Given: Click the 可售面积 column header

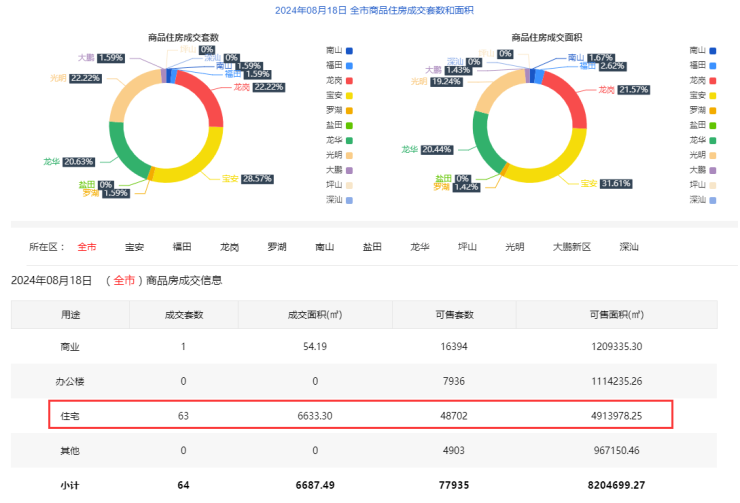Looking at the screenshot, I should 616,315.
